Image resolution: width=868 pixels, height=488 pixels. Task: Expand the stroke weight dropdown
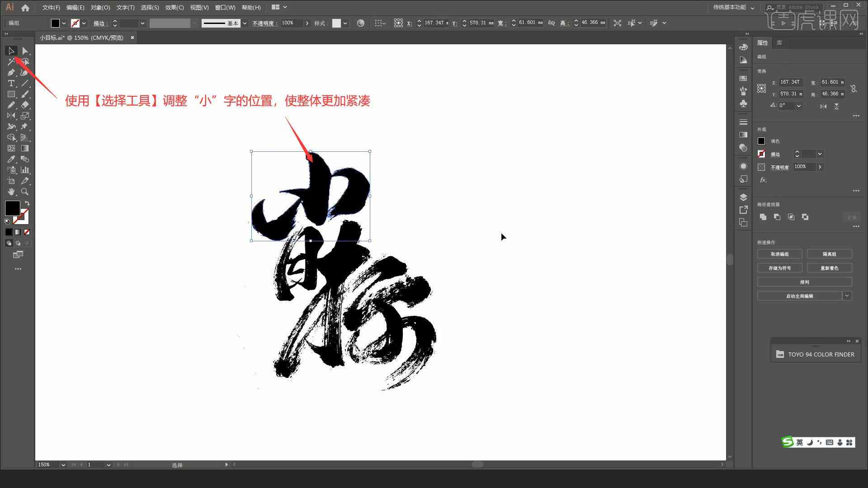point(142,23)
